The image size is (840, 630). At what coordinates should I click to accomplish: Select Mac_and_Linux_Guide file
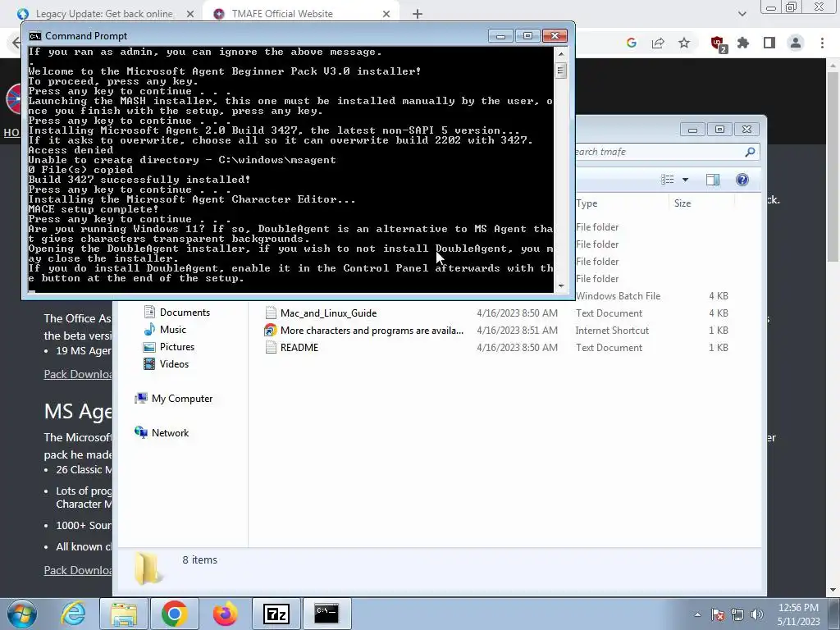328,313
